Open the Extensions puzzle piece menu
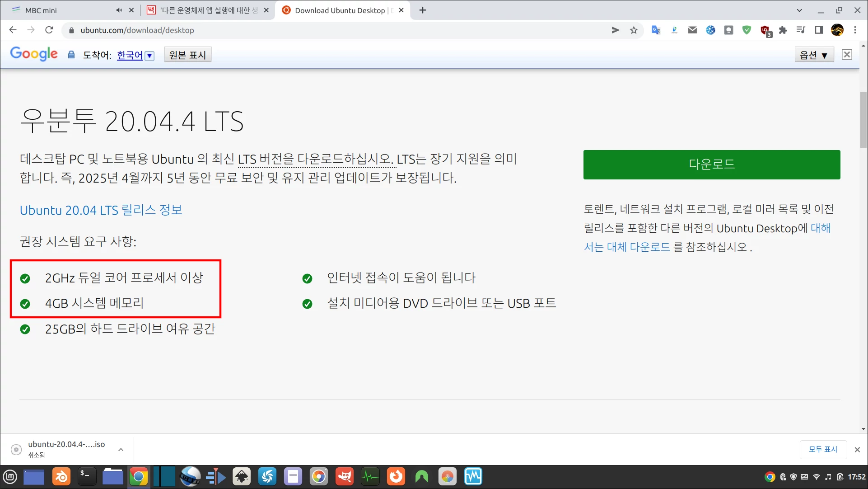 click(783, 30)
